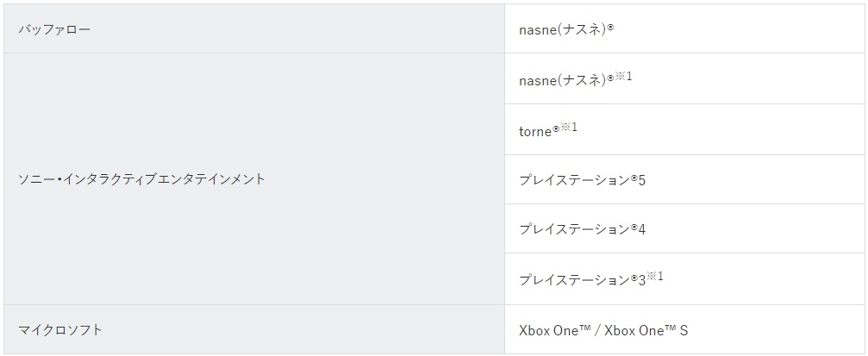
Task: Click the ソニー・インタラクティブエンタテインメント cell
Action: click(x=254, y=178)
